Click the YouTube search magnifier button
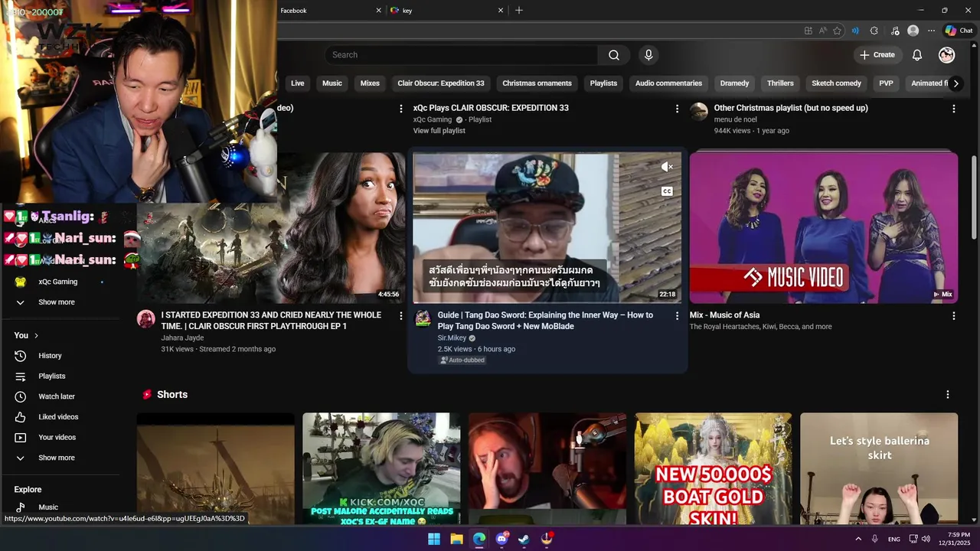980x551 pixels. (x=613, y=55)
